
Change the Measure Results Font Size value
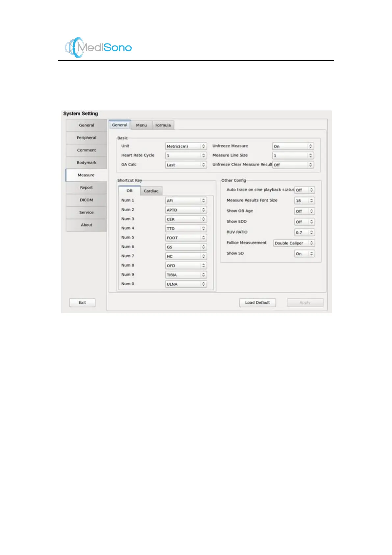(x=304, y=201)
